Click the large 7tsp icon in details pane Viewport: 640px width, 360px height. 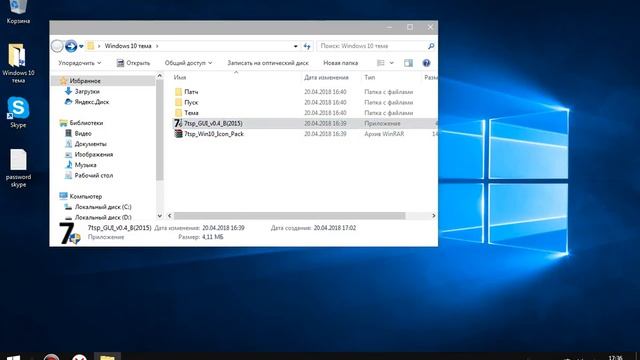(x=69, y=233)
